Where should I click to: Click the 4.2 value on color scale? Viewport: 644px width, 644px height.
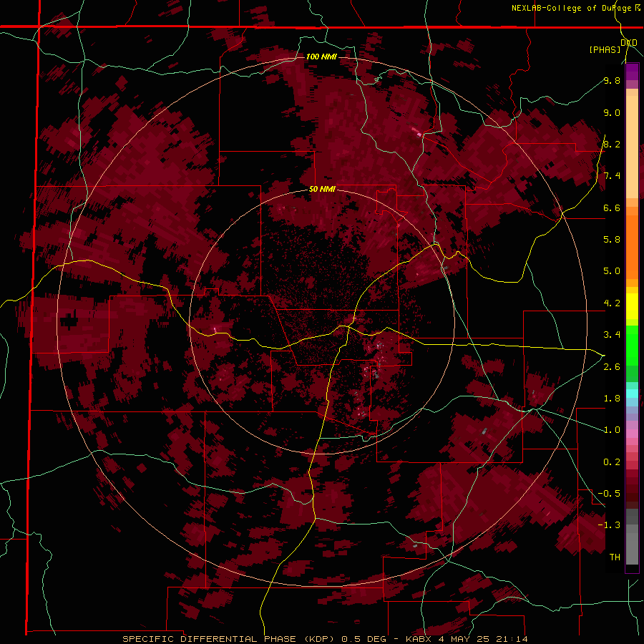click(612, 303)
